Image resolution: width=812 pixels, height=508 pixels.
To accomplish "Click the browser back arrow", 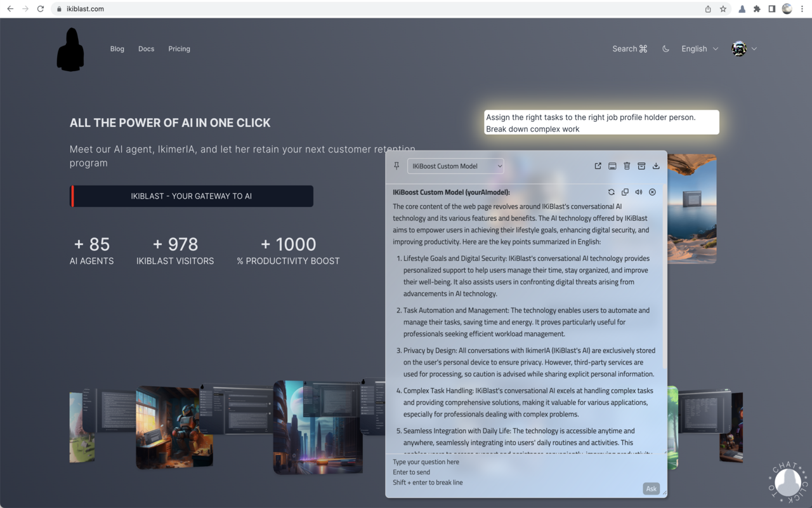I will coord(10,9).
